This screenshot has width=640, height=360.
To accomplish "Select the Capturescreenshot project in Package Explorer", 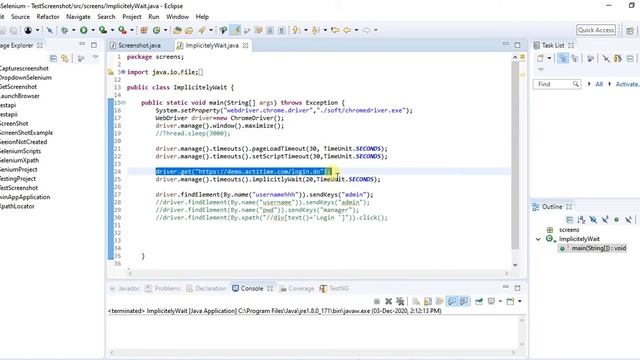I will coord(24,69).
